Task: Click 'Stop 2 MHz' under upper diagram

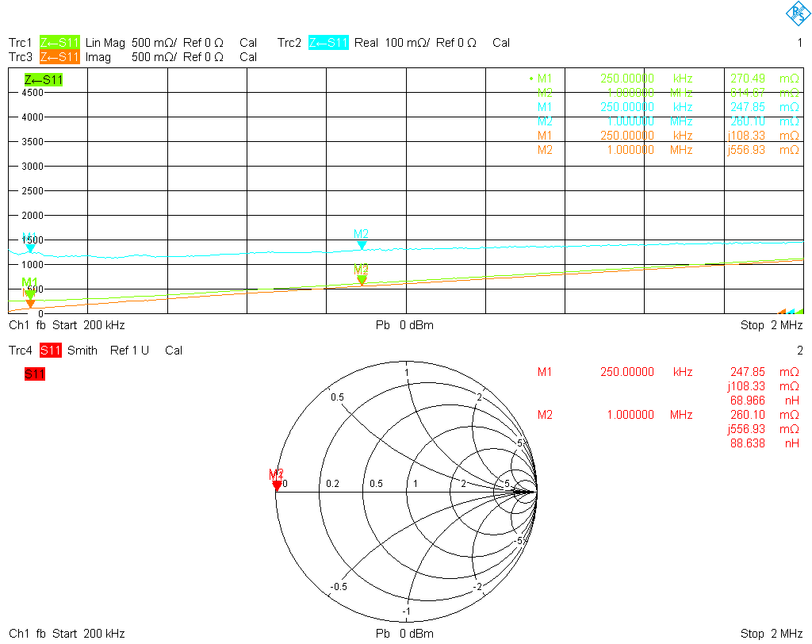Action: [771, 325]
